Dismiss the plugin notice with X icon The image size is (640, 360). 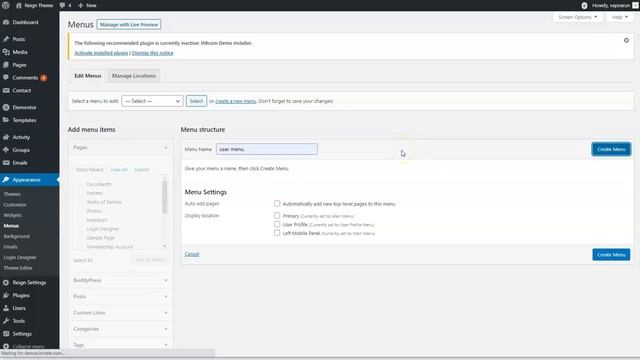click(x=626, y=40)
